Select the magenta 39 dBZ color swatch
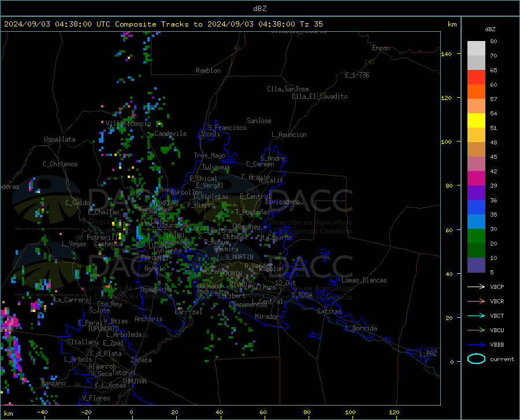 coord(476,179)
